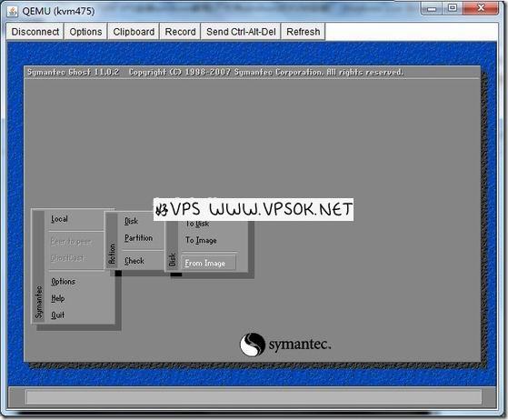Select Local in the Ghost menu
This screenshot has width=508, height=420.
point(60,219)
